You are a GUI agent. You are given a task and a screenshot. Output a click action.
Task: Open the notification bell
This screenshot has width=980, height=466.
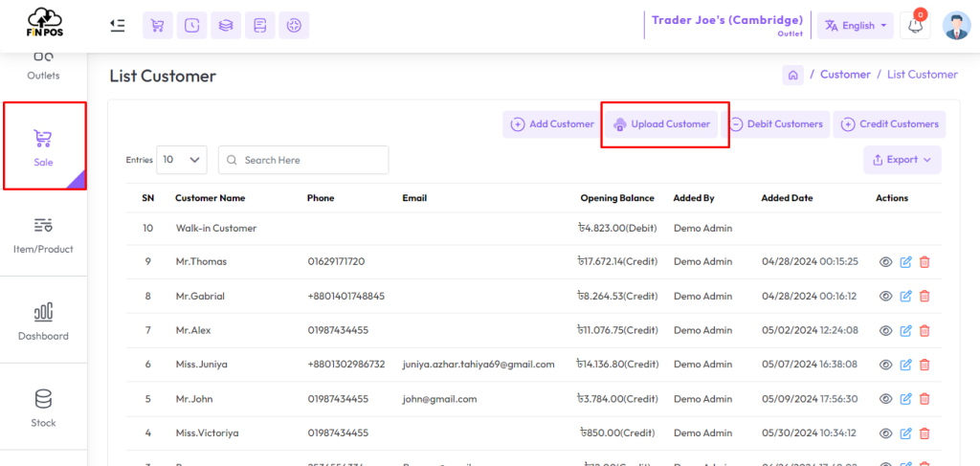[x=915, y=26]
